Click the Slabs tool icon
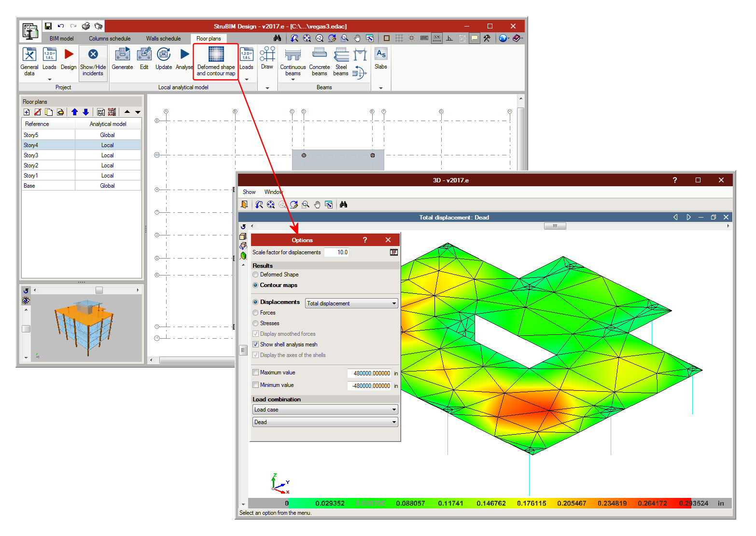Viewport: 756px width, 536px height. click(x=381, y=55)
